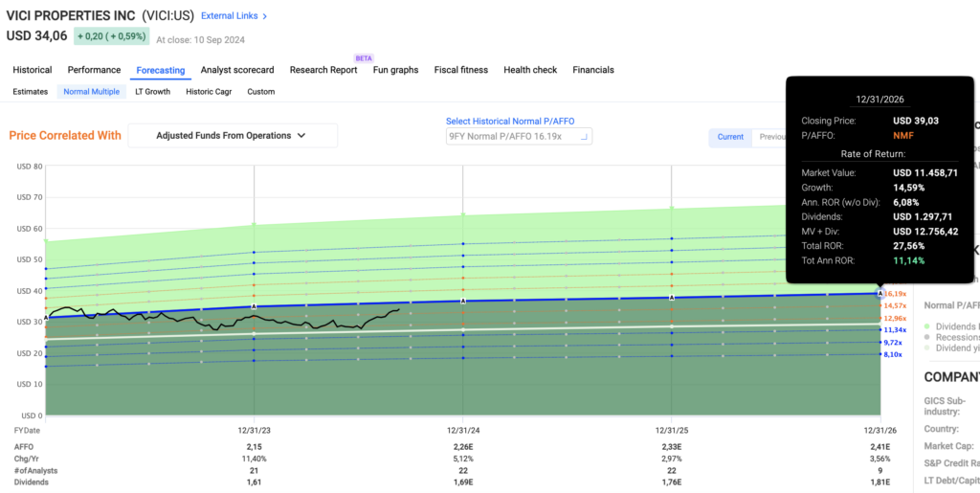Click the VICI PROPERTIES INC title
980x493 pixels.
[x=71, y=15]
